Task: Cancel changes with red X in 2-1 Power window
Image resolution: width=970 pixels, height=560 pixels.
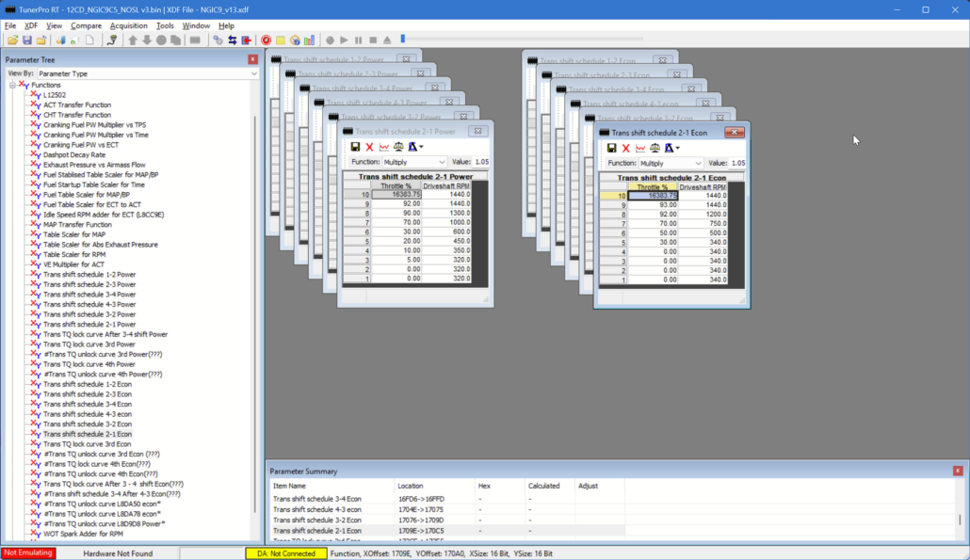Action: click(369, 147)
